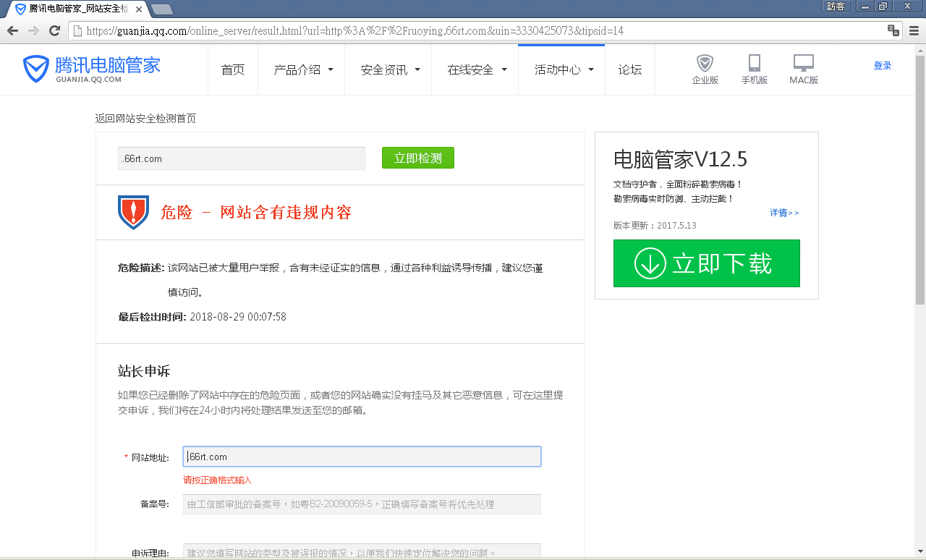The image size is (926, 560).
Task: Click the detection time 2018-08-29 00:07:58
Action: (238, 317)
